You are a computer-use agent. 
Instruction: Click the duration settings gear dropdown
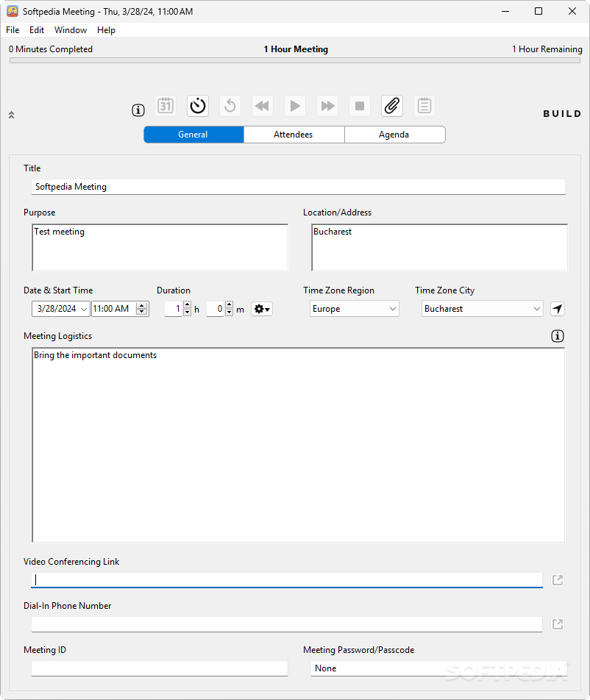[x=262, y=309]
